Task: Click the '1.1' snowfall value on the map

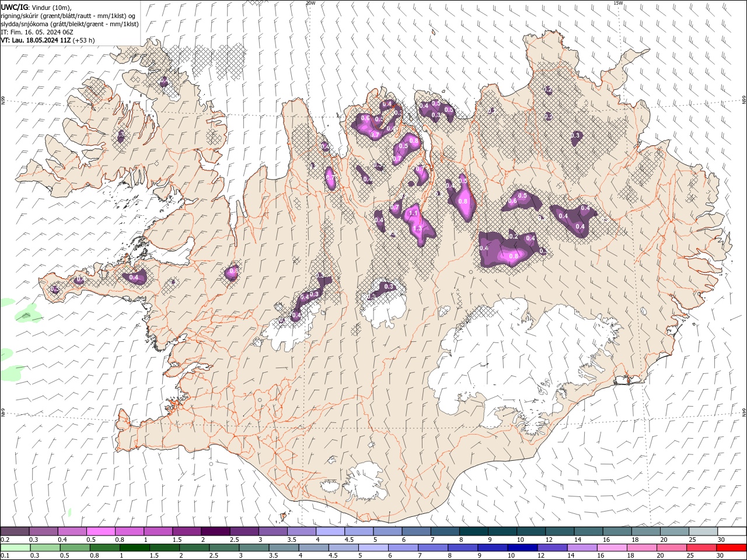Action: (x=414, y=213)
